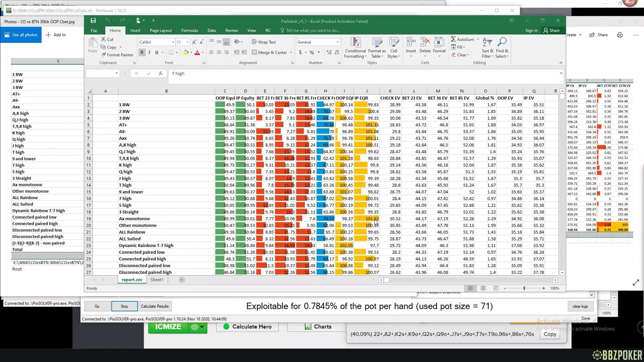Open the Formulas ribbon tab
This screenshot has width=644, height=362.
pos(190,31)
